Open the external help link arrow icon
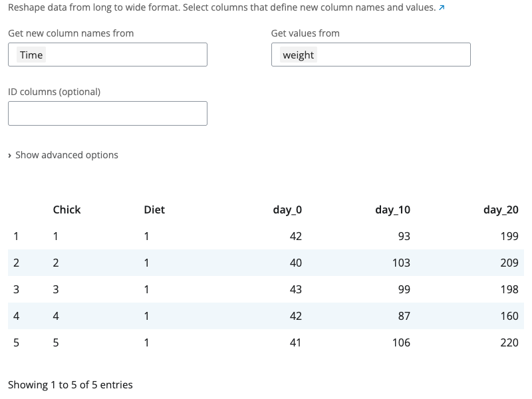Screen dimensions: 532x399 coord(442,8)
